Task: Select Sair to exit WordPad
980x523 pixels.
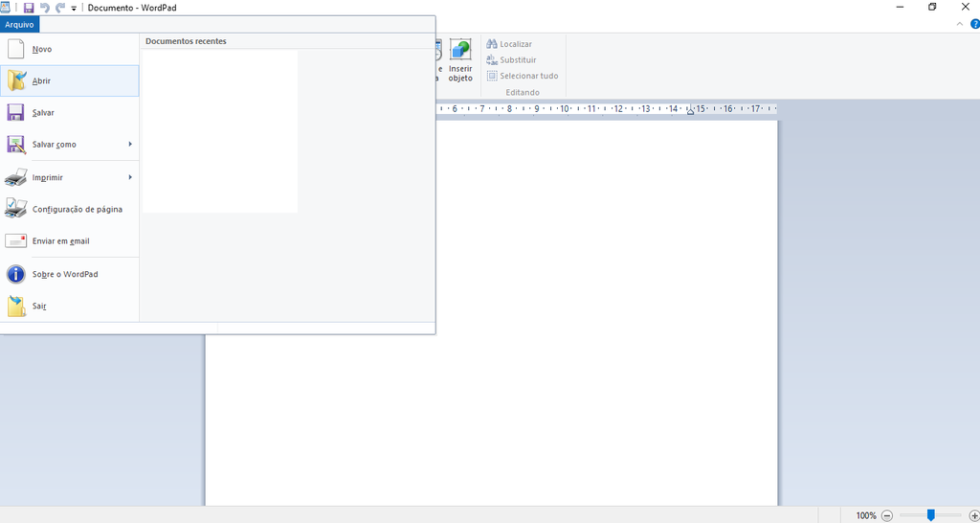Action: [69, 306]
